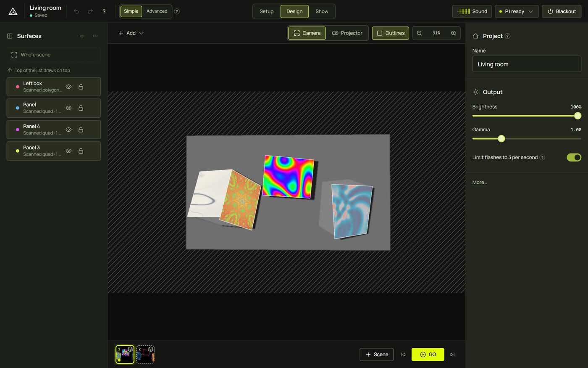Open the question mark help icon
588x368 pixels.
coord(104,11)
